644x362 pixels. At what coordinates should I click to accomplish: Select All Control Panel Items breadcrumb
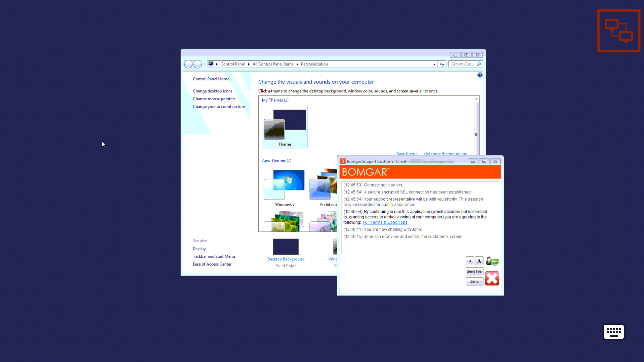click(x=273, y=64)
